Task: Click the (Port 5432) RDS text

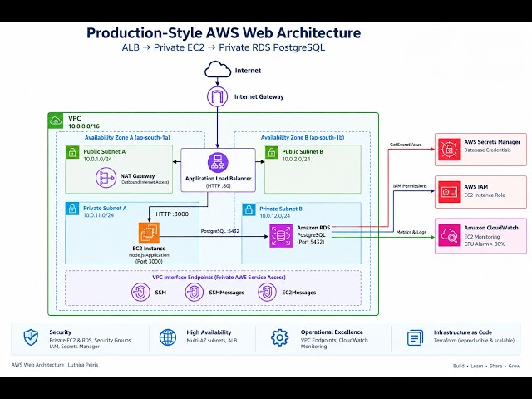Action: 310,242
